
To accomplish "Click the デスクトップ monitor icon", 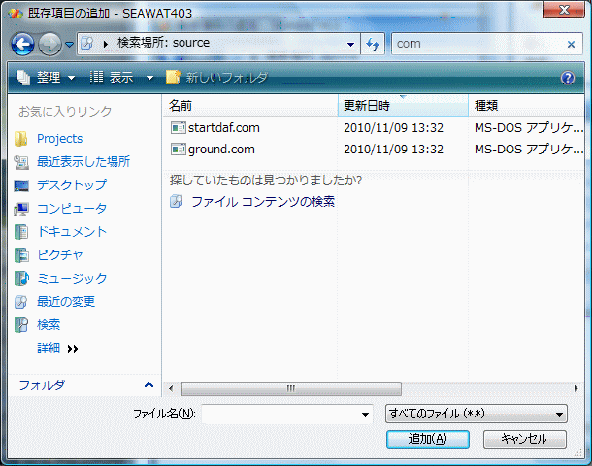I will 22,185.
